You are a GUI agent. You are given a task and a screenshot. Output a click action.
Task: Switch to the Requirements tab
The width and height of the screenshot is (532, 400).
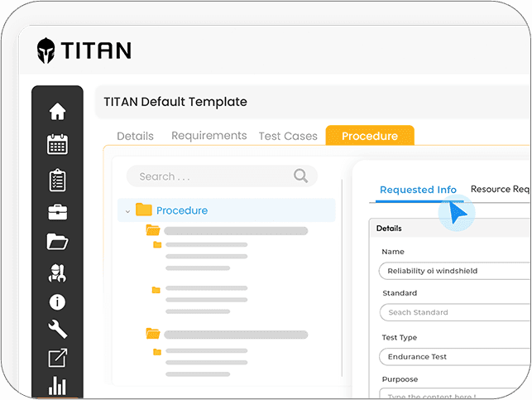[209, 136]
